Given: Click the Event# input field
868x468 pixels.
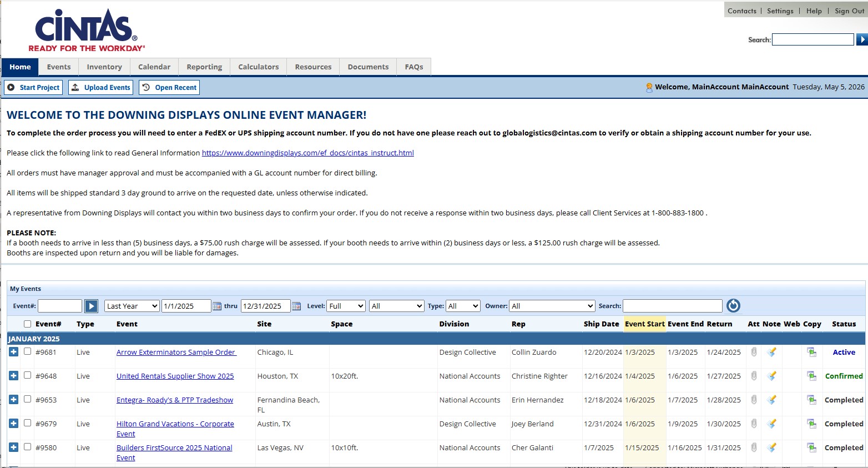Looking at the screenshot, I should click(x=60, y=306).
